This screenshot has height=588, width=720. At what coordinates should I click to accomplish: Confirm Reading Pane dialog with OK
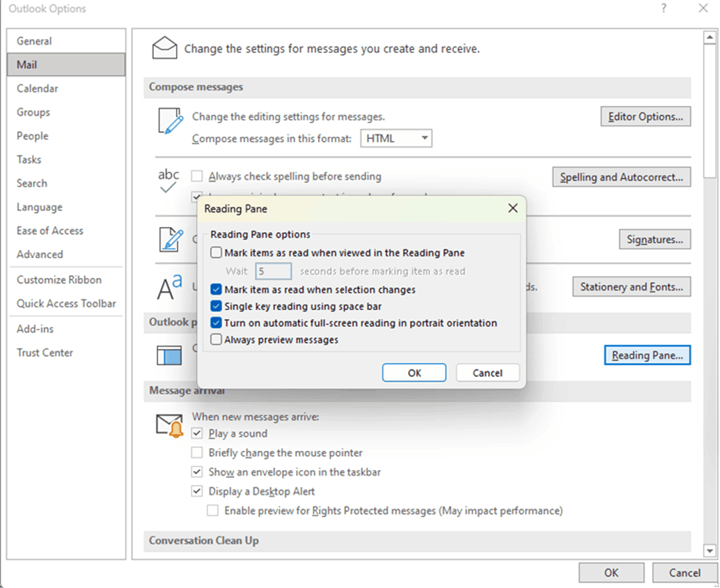tap(414, 373)
